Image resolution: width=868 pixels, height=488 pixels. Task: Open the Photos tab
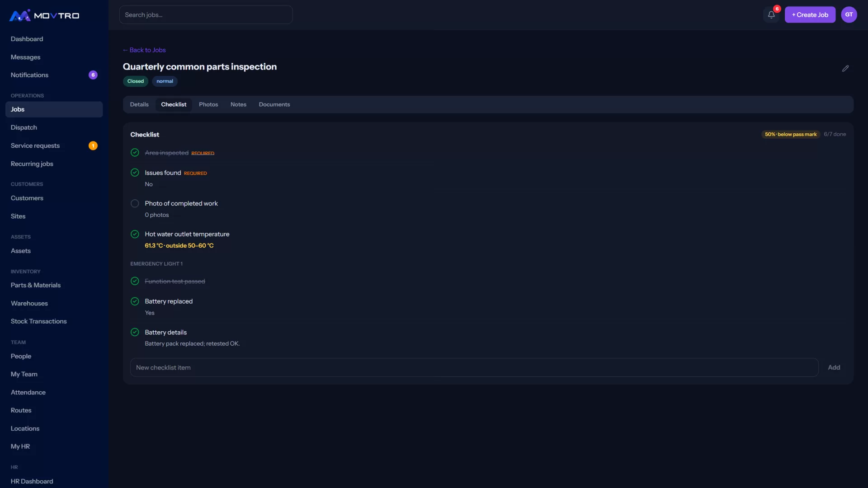(208, 104)
